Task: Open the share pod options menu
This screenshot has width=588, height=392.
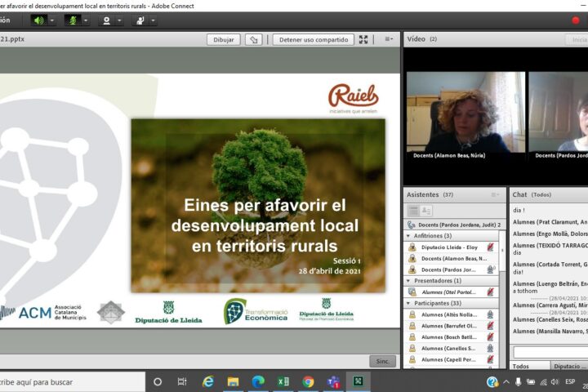Action: [x=389, y=39]
